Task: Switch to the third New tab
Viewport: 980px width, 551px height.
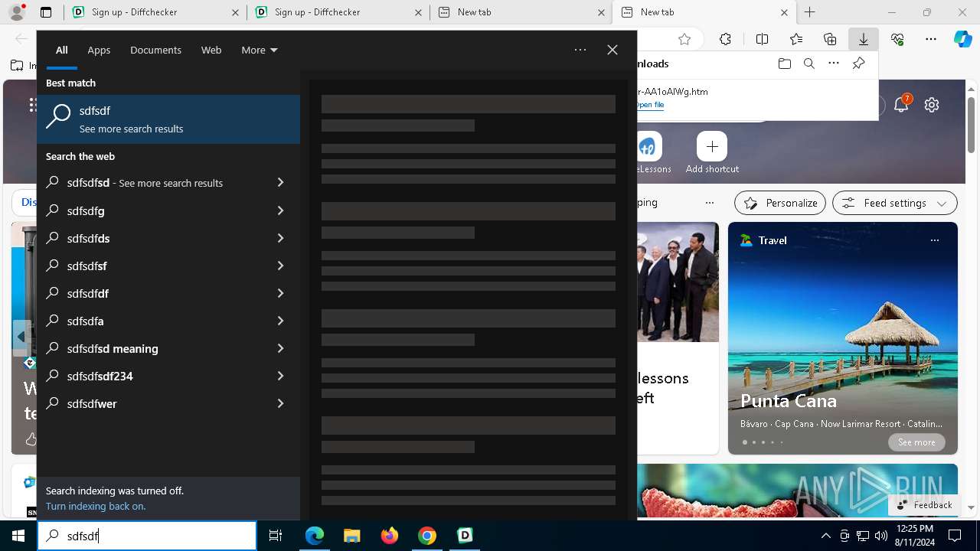Action: [521, 12]
